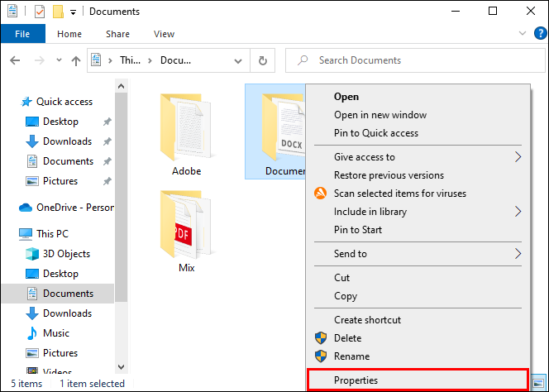The height and width of the screenshot is (392, 549).
Task: Choose Properties from the context menu
Action: 356,380
